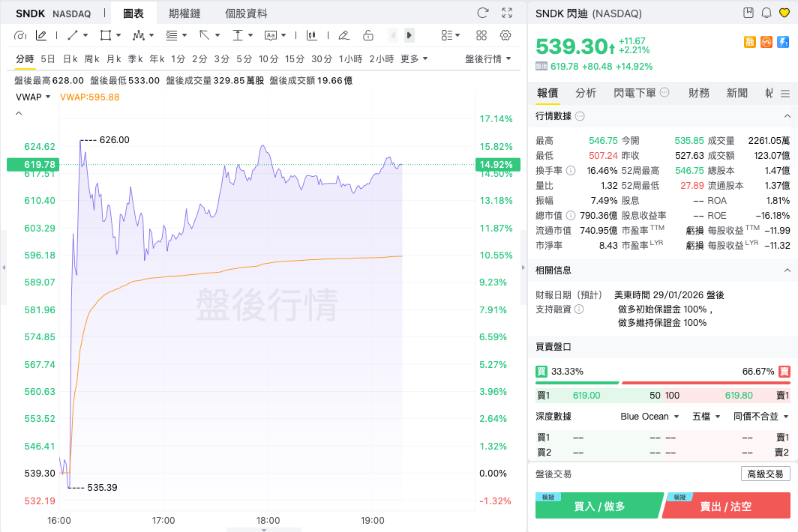Open chart settings gear icon
The height and width of the screenshot is (532, 798).
pos(505,35)
